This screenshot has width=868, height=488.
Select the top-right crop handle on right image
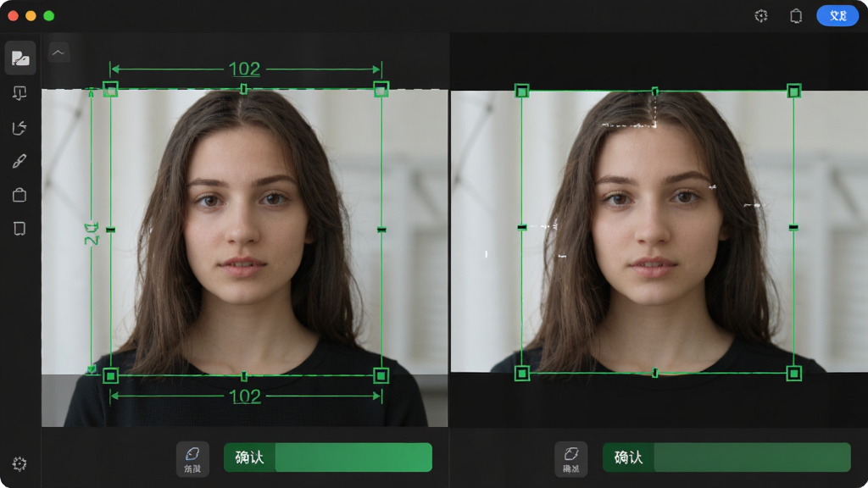[x=793, y=91]
